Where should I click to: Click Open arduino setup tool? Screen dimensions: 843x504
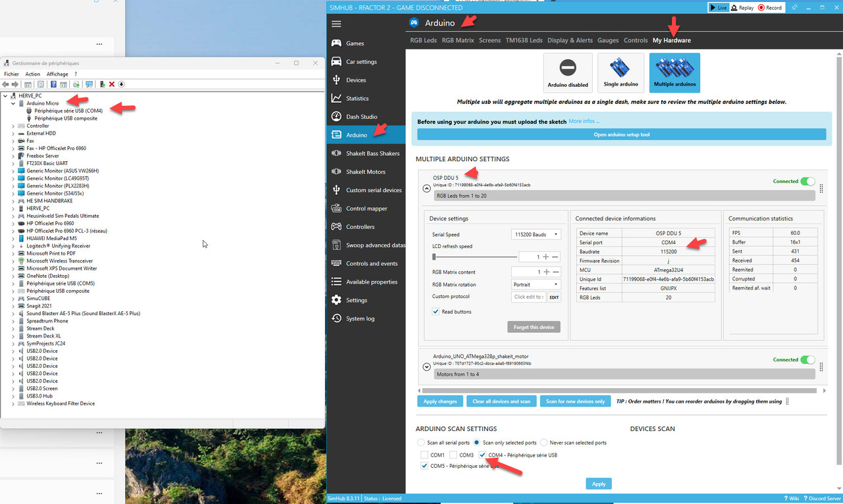(621, 134)
